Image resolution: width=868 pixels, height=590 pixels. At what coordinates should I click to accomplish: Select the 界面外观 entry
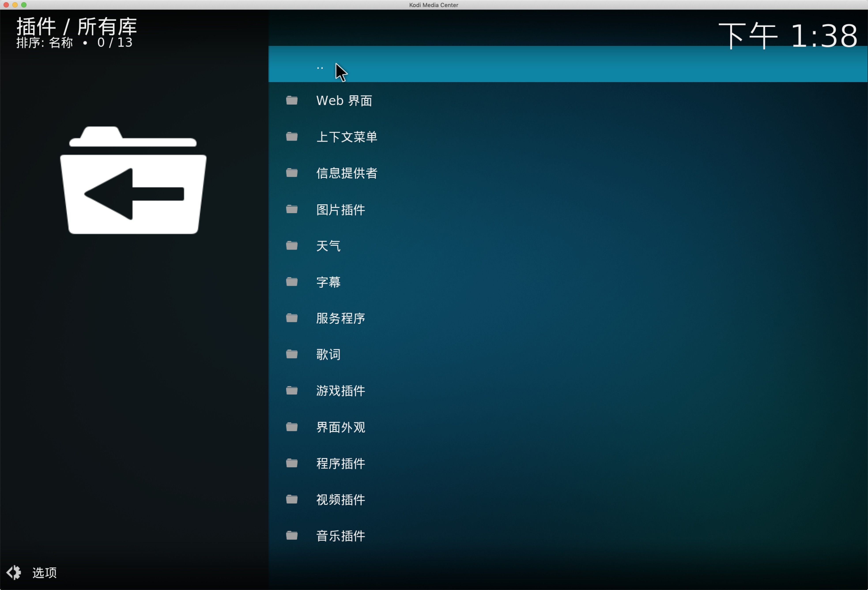[x=341, y=427]
